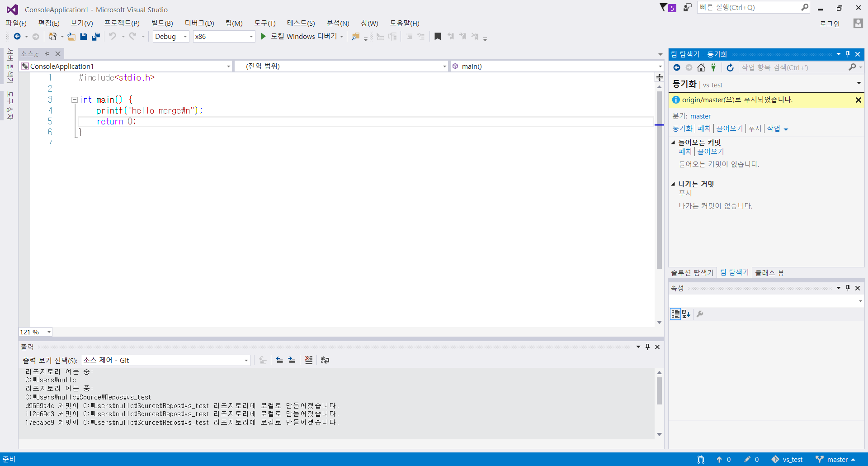Click the New Project toolbar icon
Viewport: 868px width, 466px height.
53,37
